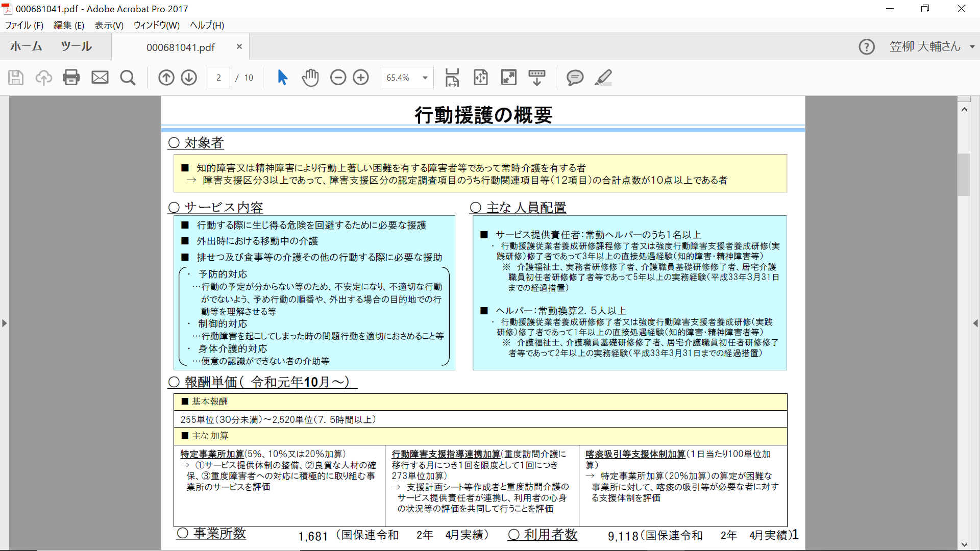This screenshot has width=980, height=551.
Task: Open the 表示 menu
Action: point(109,25)
